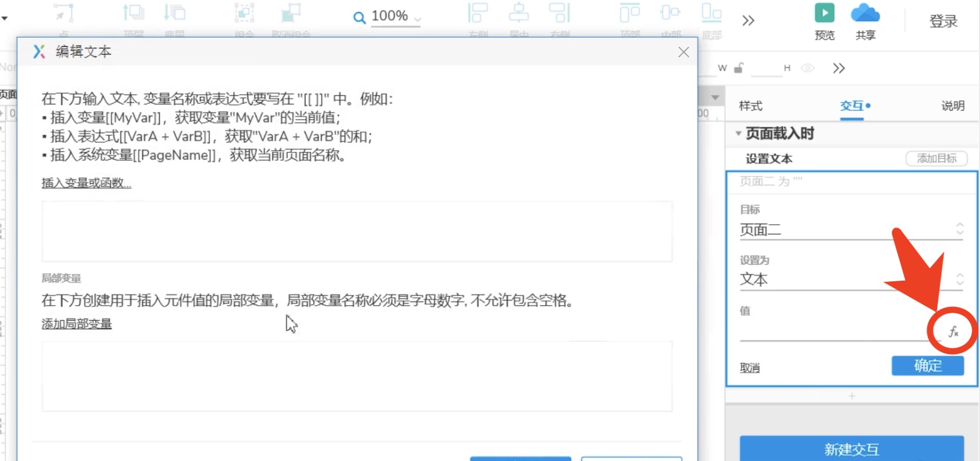Toggle the aspect ratio lock icon
This screenshot has width=980, height=461.
(738, 68)
